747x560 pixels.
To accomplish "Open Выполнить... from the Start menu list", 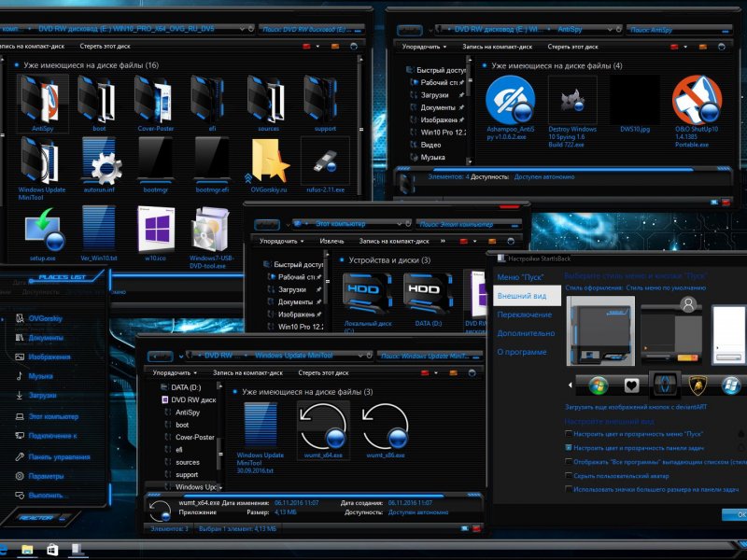I will click(39, 496).
